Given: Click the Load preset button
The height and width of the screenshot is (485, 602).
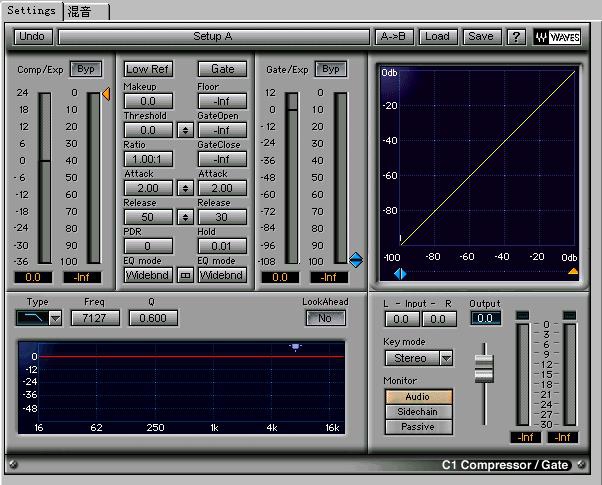Looking at the screenshot, I should click(x=438, y=37).
